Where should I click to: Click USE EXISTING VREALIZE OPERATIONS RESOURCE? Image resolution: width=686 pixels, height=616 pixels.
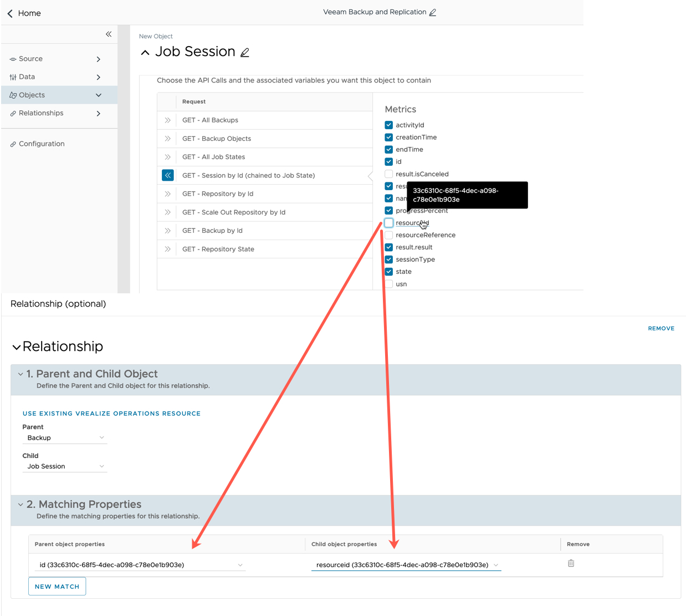111,414
